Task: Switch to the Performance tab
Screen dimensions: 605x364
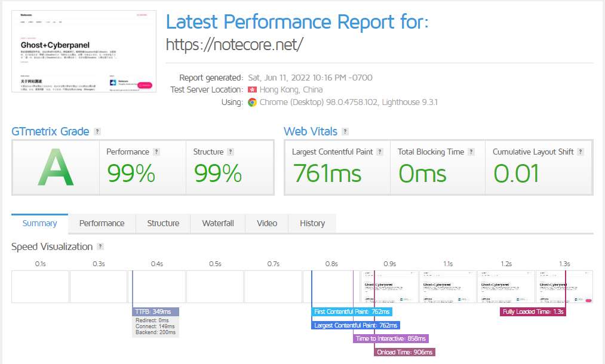Action: click(x=102, y=223)
